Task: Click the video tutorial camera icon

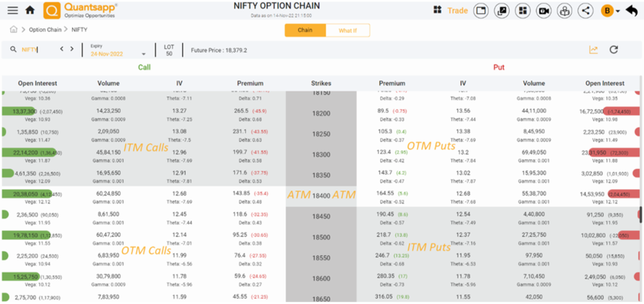Action: (x=544, y=11)
